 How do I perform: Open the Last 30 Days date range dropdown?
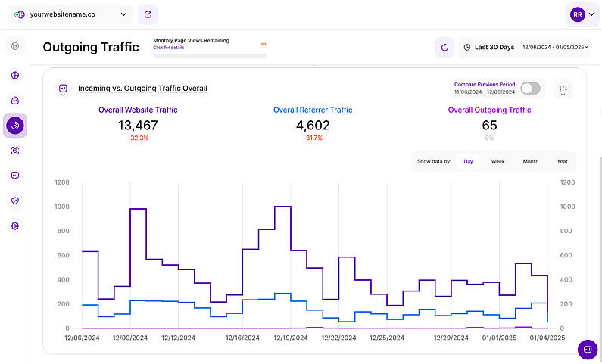pos(525,47)
